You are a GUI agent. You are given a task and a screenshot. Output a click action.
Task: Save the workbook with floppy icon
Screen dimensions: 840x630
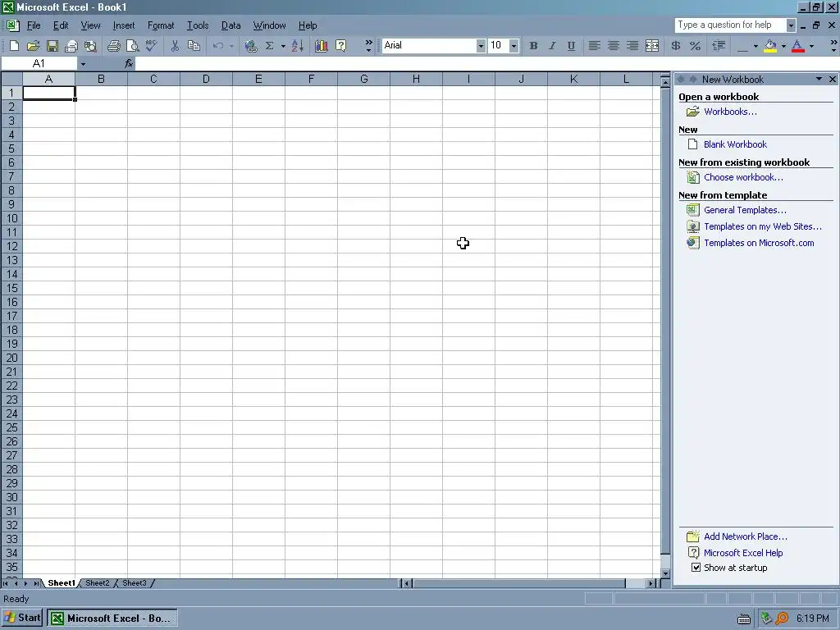(52, 46)
